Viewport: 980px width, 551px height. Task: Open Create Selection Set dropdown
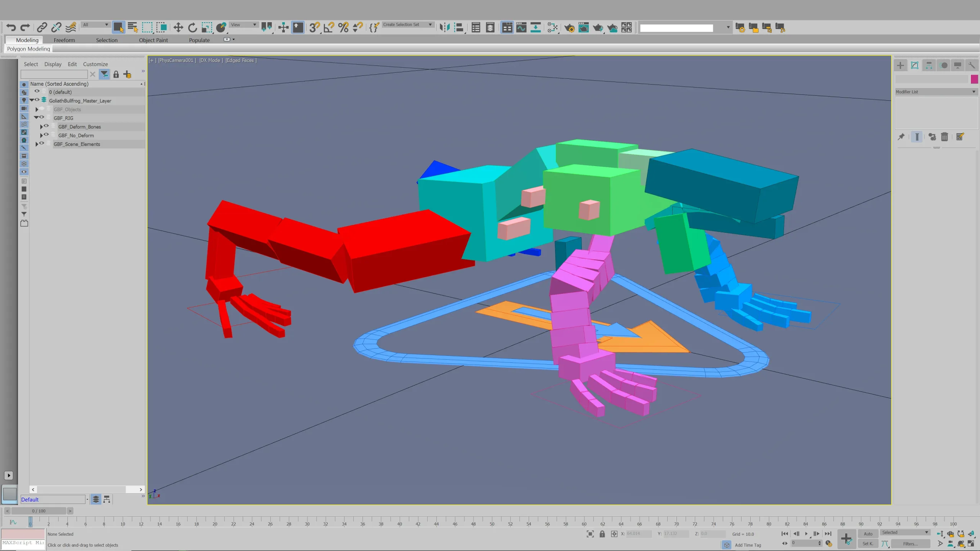pos(408,25)
